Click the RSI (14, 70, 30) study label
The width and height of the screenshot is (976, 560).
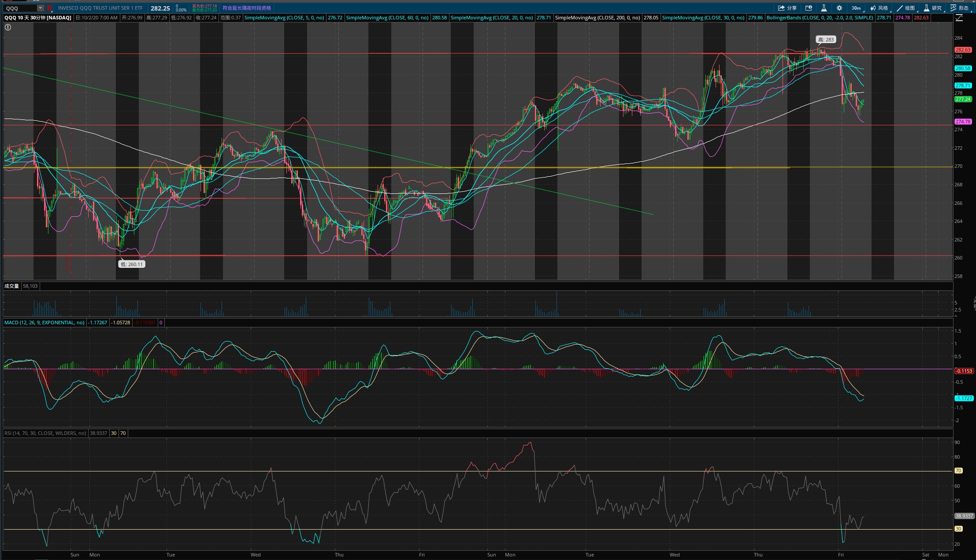pyautogui.click(x=45, y=433)
